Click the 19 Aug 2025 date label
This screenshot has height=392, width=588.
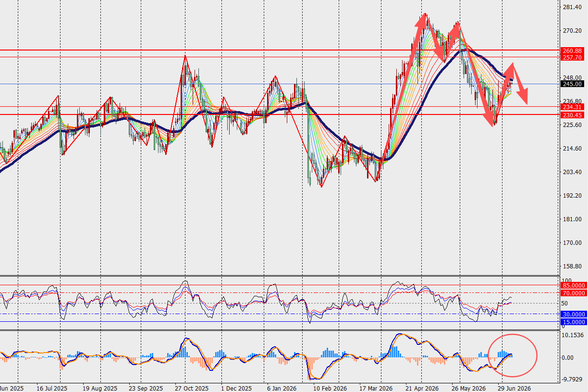pos(99,388)
